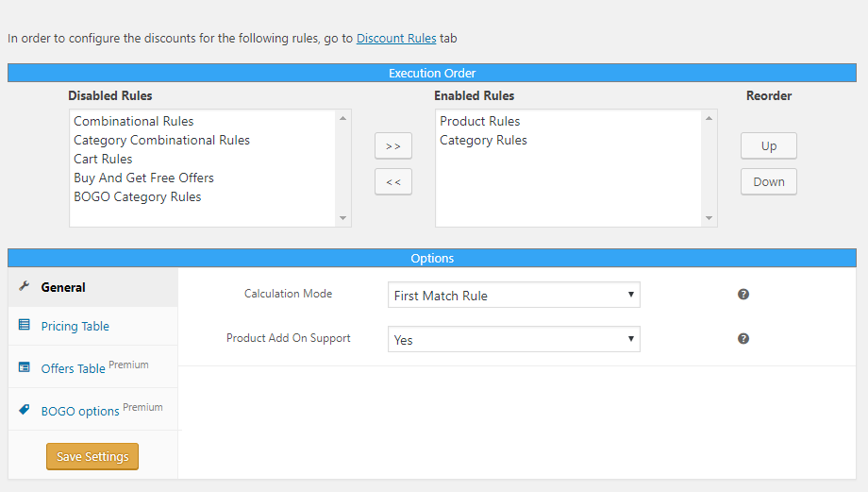Switch to the Pricing Table tab
868x492 pixels.
click(75, 327)
